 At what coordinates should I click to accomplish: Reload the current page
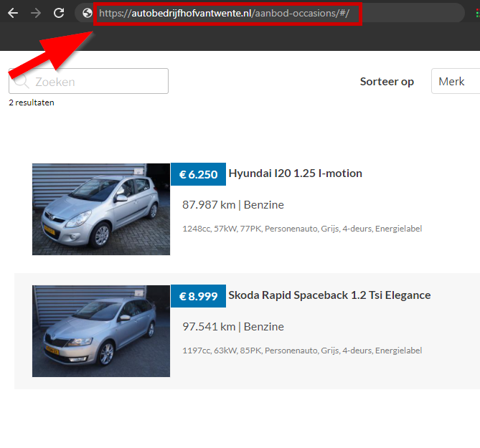[x=59, y=13]
